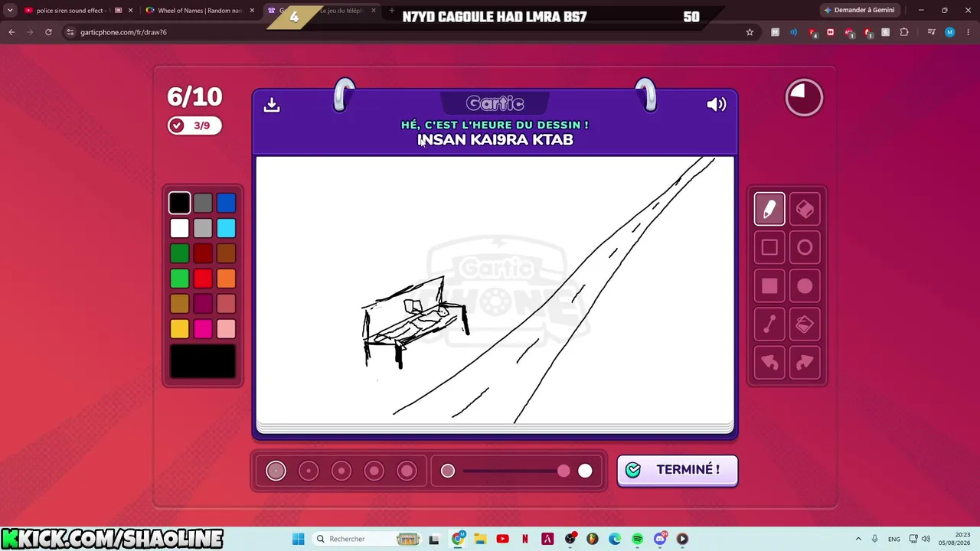Switch to the Wheel of Names tab
980x551 pixels.
click(201, 11)
